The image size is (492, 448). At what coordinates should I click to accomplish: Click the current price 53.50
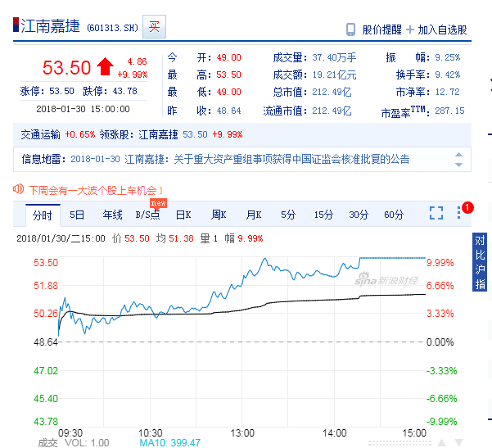pos(66,67)
